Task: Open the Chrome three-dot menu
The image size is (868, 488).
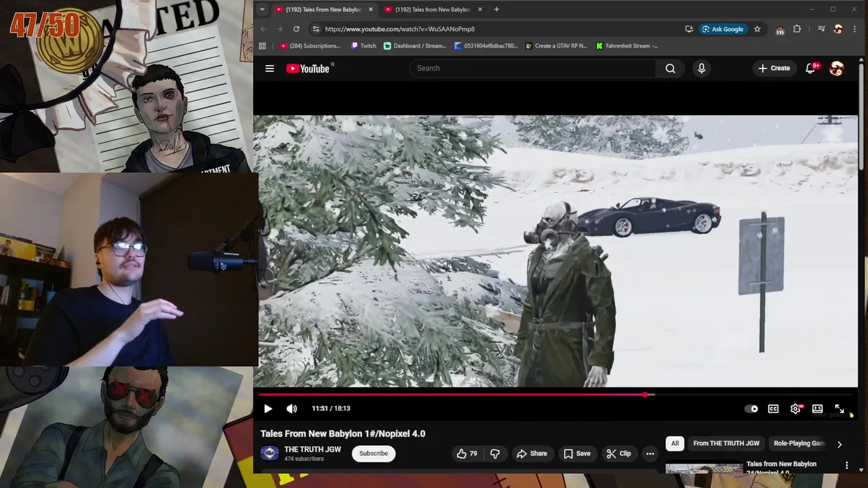Action: pyautogui.click(x=854, y=29)
